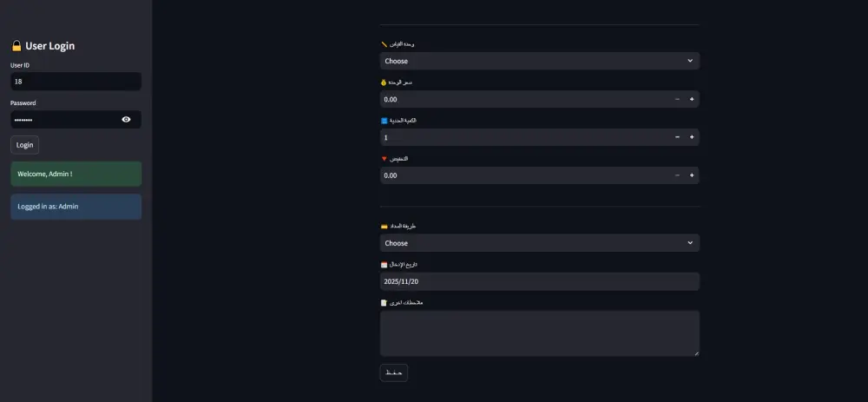Open the unit of measure dropdown
The height and width of the screenshot is (402, 868).
coord(539,61)
